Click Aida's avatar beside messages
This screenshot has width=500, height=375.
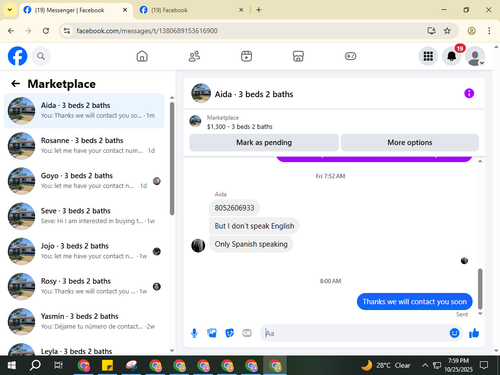point(198,246)
